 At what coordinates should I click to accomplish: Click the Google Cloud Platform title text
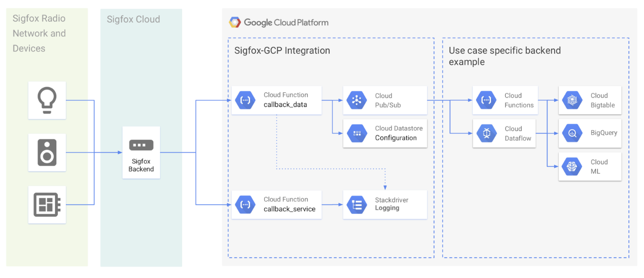coord(286,23)
